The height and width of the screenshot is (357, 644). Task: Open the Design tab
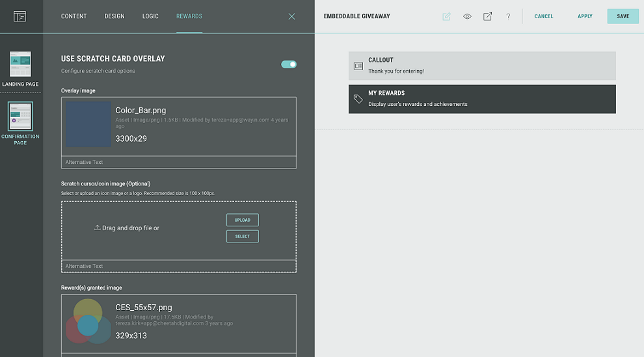pyautogui.click(x=114, y=16)
